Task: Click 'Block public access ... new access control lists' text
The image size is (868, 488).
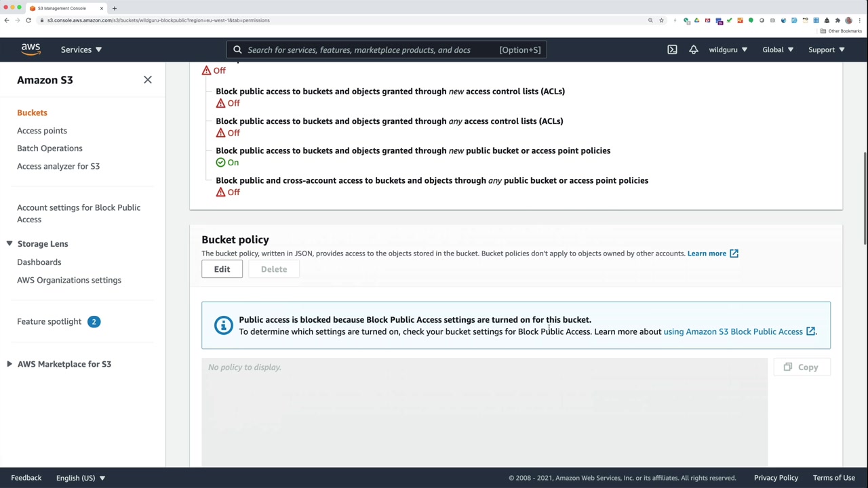Action: tap(390, 91)
